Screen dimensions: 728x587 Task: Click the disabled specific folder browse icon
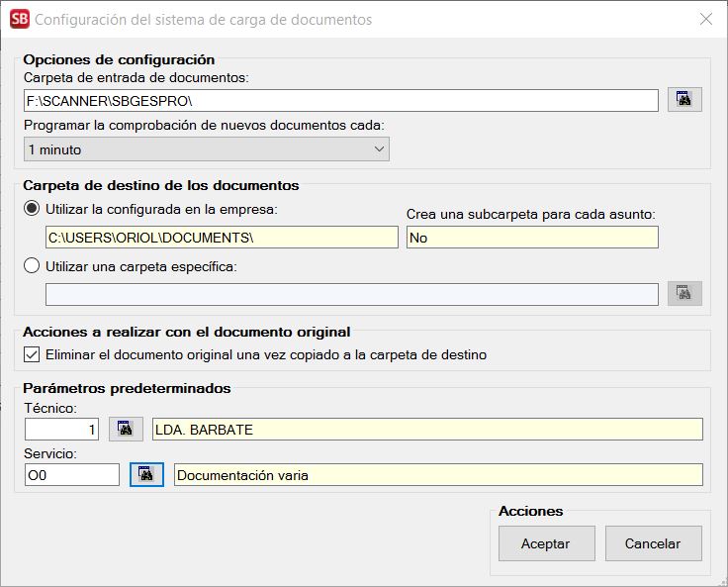[x=683, y=293]
